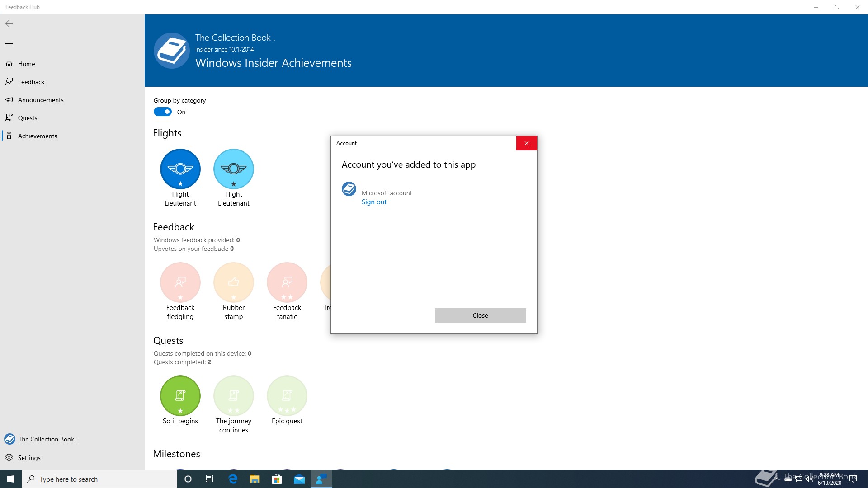Select the dark blue Flight Lieutenant badge
Image resolution: width=868 pixels, height=488 pixels.
(180, 169)
